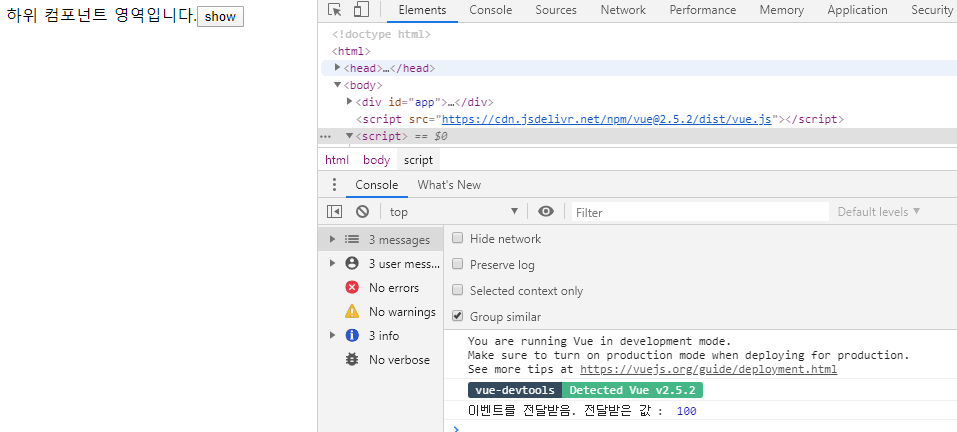957x432 pixels.
Task: Expand the head element node
Action: point(338,68)
